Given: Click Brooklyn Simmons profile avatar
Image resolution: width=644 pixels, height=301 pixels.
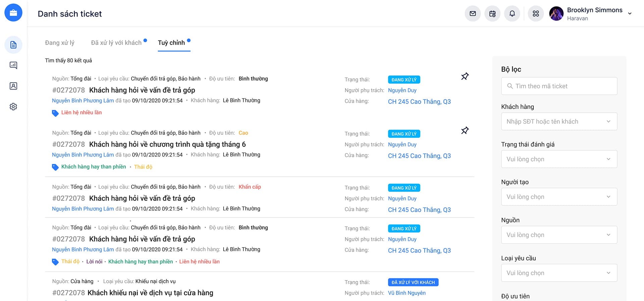Looking at the screenshot, I should 556,14.
